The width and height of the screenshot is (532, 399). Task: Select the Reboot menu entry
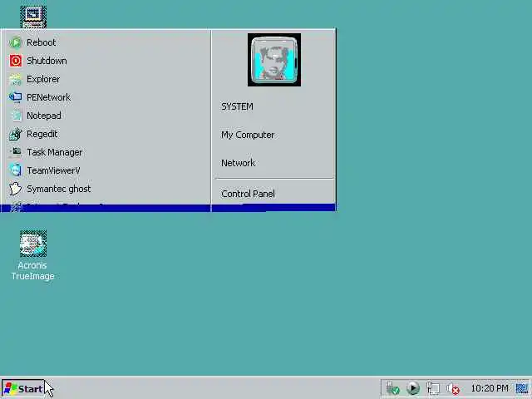[x=106, y=42]
